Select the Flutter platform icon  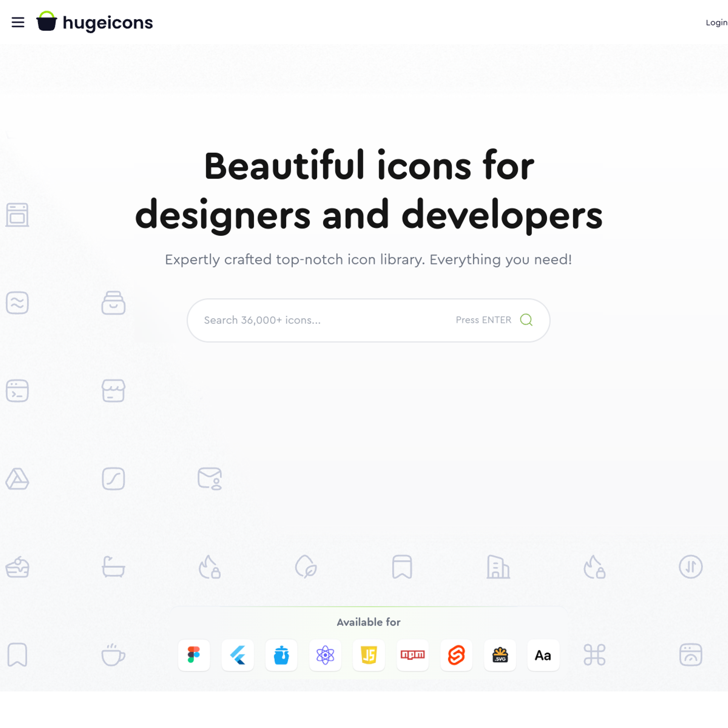tap(237, 655)
